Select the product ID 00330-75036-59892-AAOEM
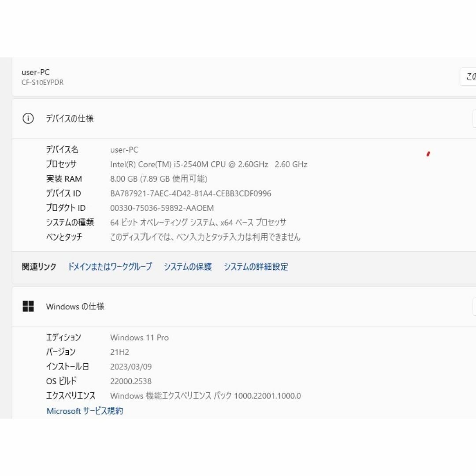476x476 pixels. [x=162, y=208]
